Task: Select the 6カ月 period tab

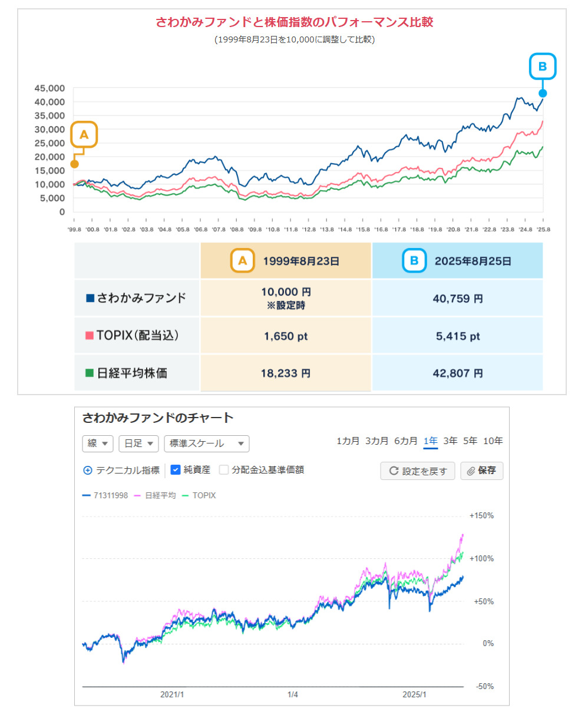Action: (405, 441)
